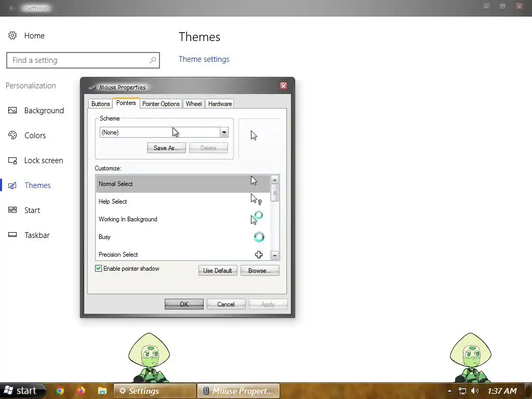Switch to the Wheel tab

[194, 104]
